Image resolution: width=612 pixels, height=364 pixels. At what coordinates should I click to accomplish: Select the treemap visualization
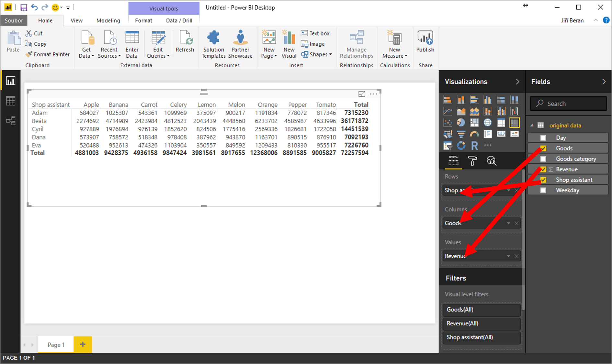point(474,123)
